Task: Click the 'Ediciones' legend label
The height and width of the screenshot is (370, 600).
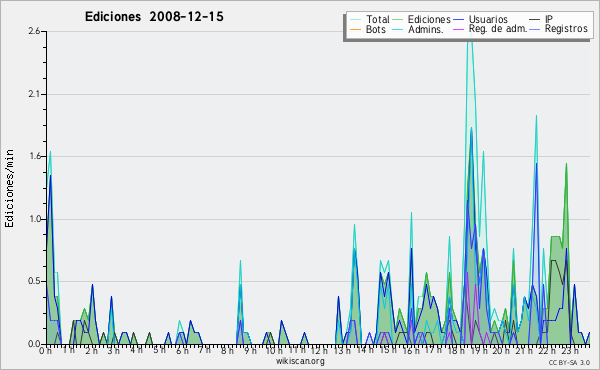Action: tap(429, 19)
